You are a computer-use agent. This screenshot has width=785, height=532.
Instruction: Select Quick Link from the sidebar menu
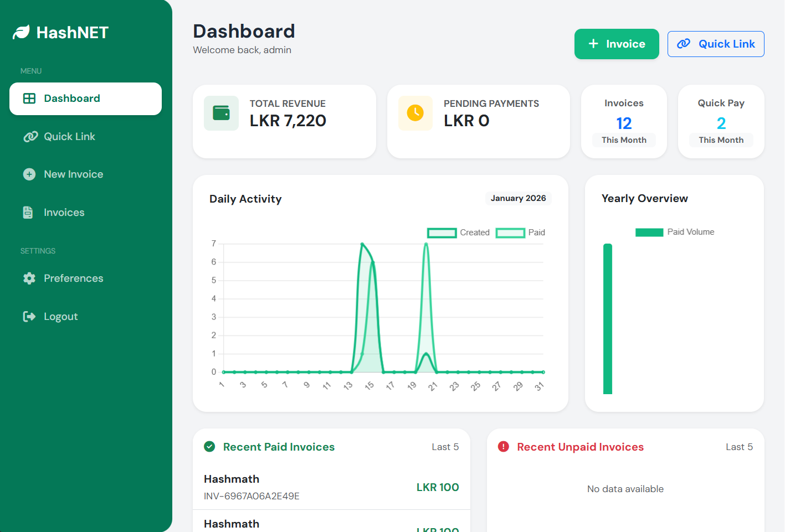pos(69,136)
